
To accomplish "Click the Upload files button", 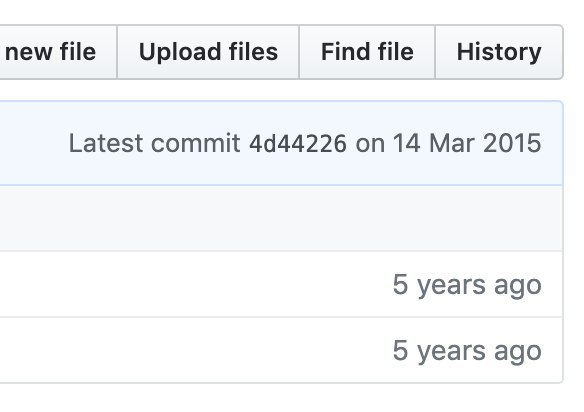I will (x=208, y=52).
